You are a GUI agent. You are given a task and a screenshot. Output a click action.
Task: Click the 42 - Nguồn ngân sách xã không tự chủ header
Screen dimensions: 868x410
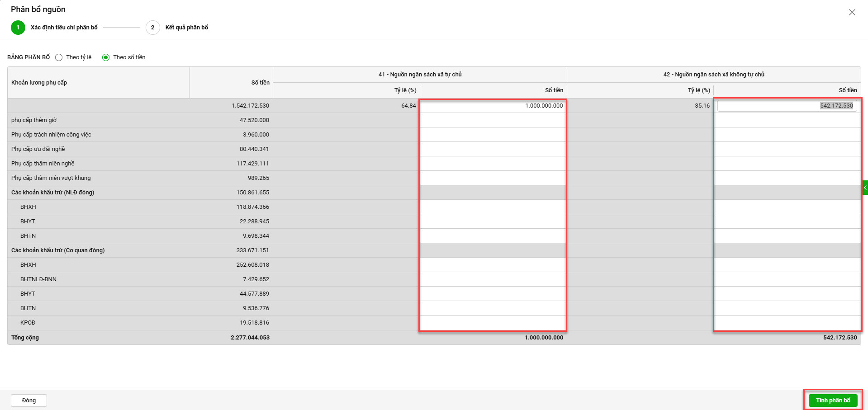tap(714, 75)
